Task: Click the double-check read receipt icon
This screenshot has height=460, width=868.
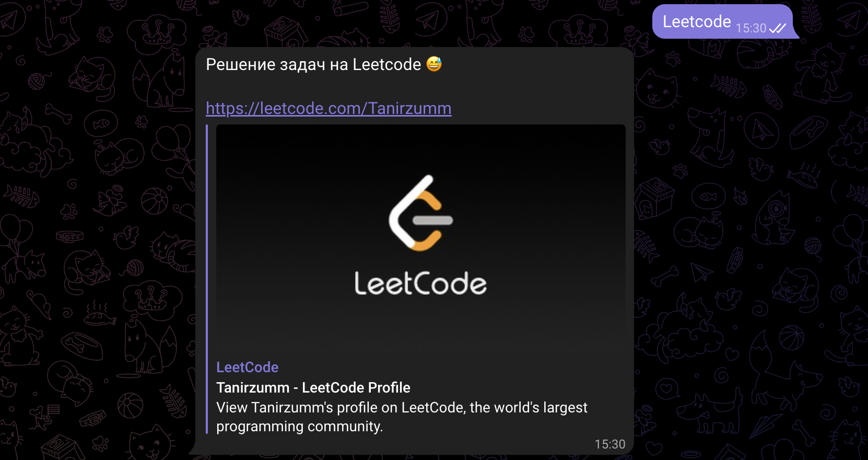Action: click(777, 28)
